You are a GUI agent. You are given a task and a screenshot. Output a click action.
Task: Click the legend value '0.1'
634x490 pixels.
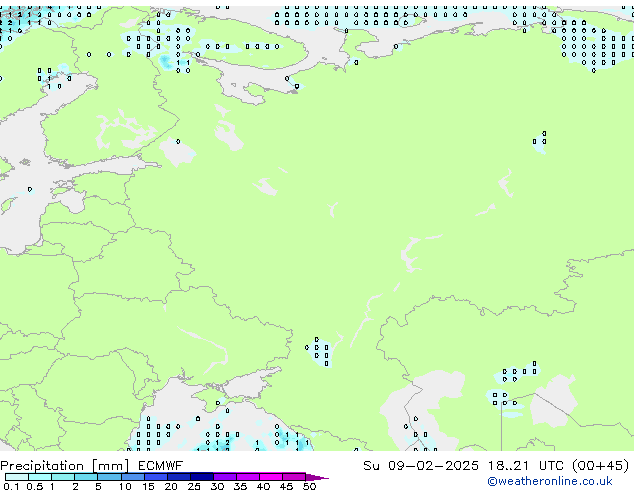tap(11, 486)
